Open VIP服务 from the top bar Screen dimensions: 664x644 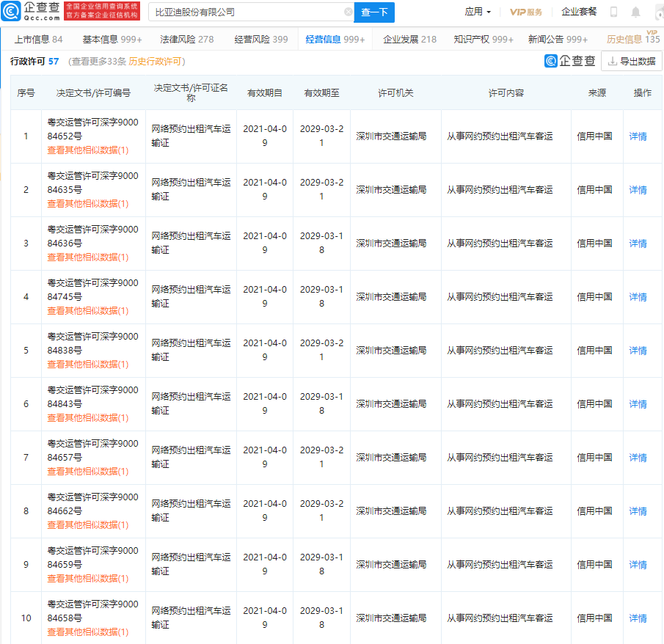(x=527, y=11)
